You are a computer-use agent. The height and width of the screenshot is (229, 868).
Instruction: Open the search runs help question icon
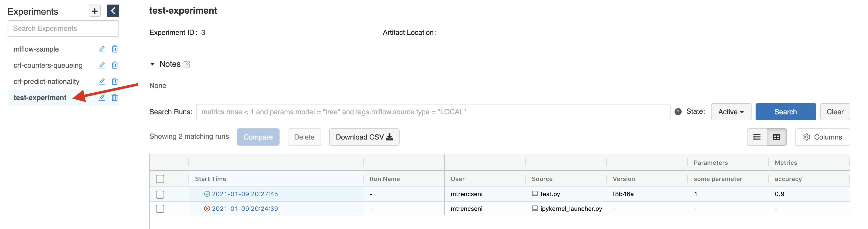678,112
